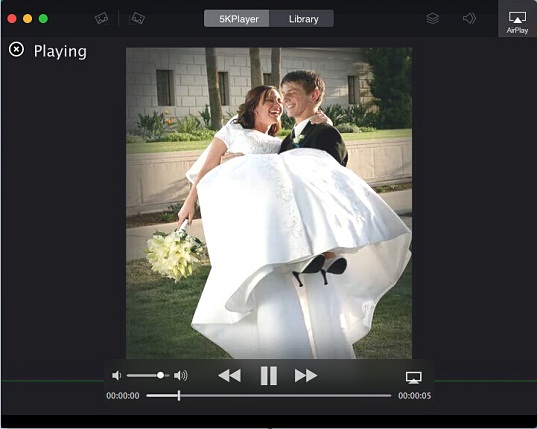Image resolution: width=537 pixels, height=429 pixels.
Task: Click the rotate left image icon
Action: pos(102,18)
